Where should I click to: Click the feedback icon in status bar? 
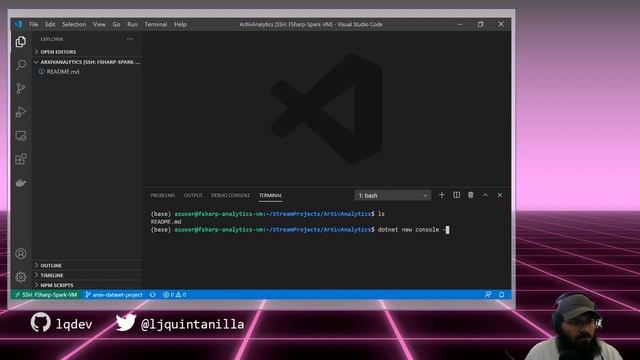pos(488,295)
